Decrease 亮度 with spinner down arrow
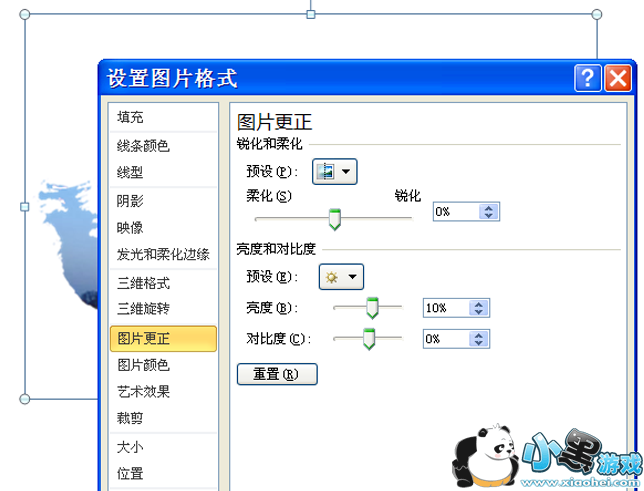644x491 pixels. point(479,312)
